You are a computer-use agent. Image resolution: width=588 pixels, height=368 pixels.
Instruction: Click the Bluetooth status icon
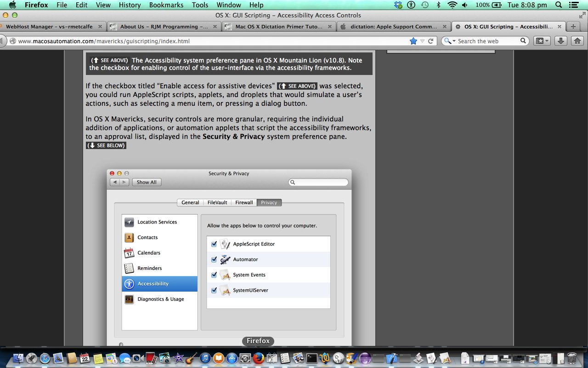pos(438,5)
